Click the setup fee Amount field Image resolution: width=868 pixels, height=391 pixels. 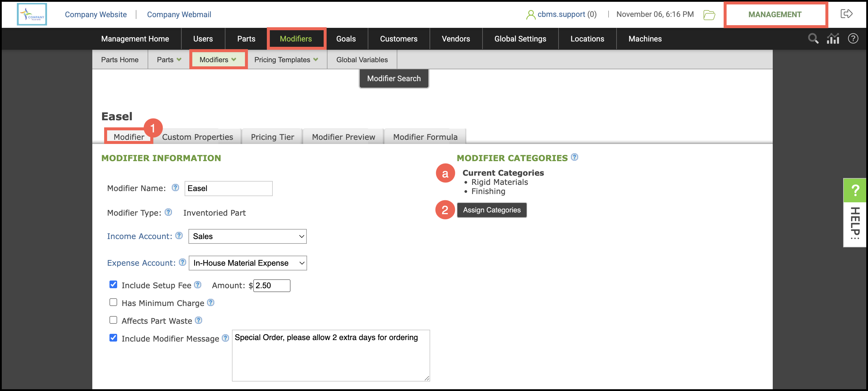[271, 286]
